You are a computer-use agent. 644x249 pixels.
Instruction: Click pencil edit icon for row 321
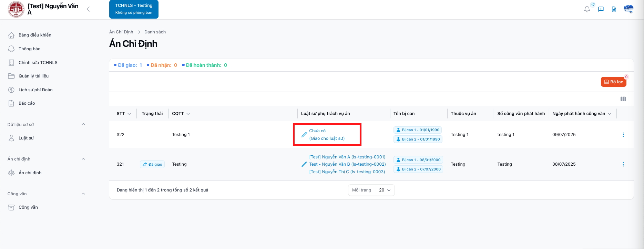304,164
